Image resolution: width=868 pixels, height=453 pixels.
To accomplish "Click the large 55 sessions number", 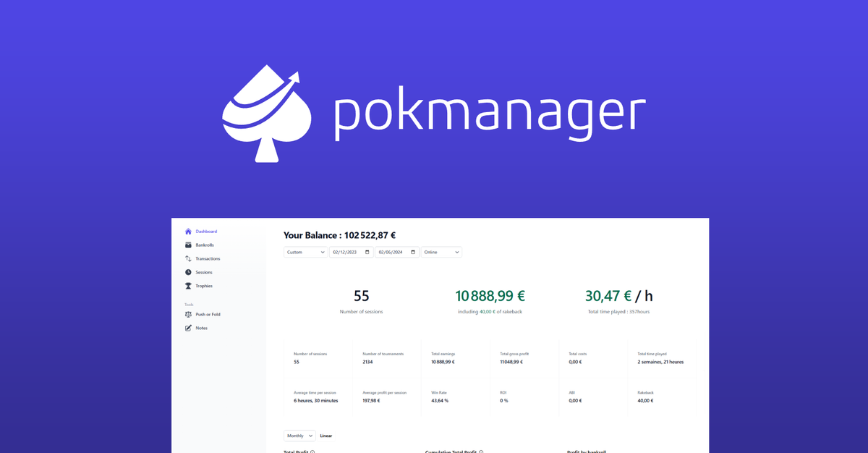I will (x=362, y=295).
